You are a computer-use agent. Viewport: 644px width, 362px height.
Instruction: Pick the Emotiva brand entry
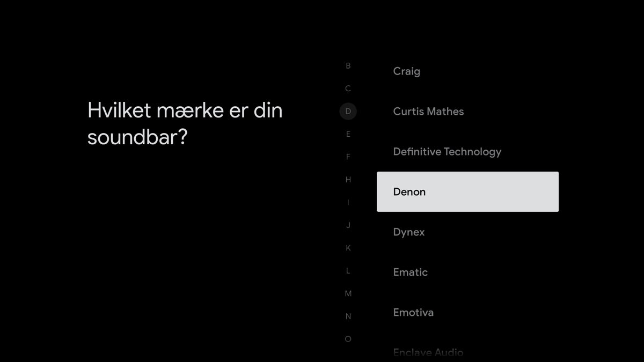(467, 313)
